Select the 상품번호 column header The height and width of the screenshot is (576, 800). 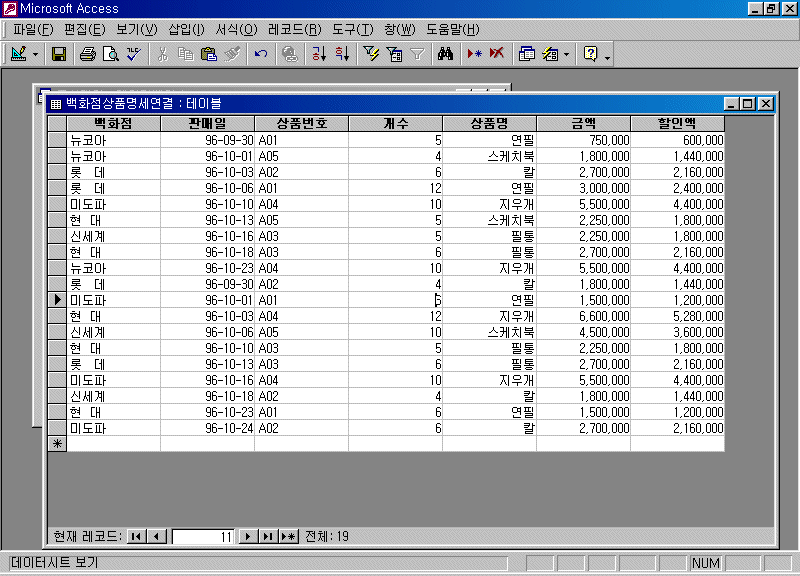click(302, 123)
